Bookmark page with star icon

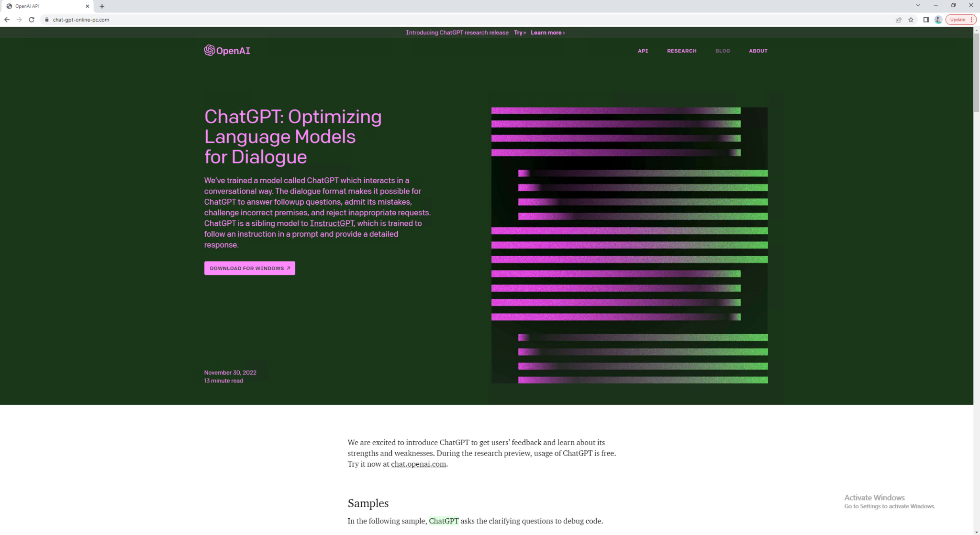(911, 20)
